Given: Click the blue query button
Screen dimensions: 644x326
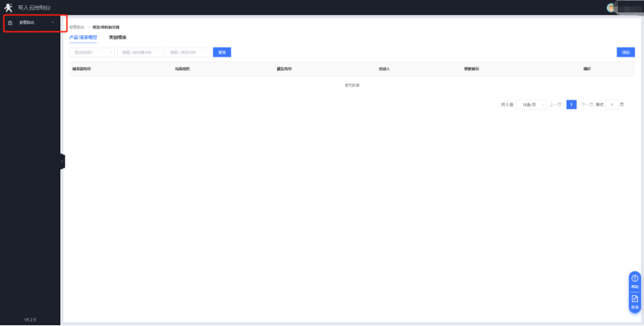Looking at the screenshot, I should click(x=221, y=52).
